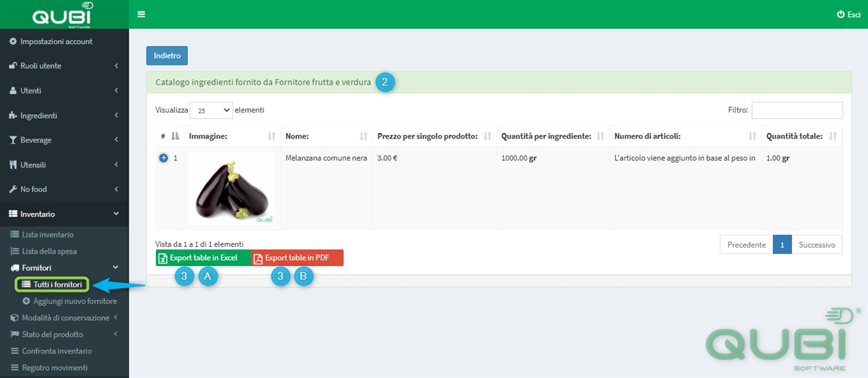868x378 pixels.
Task: Click the eggplant product thumbnail
Action: coord(232,189)
